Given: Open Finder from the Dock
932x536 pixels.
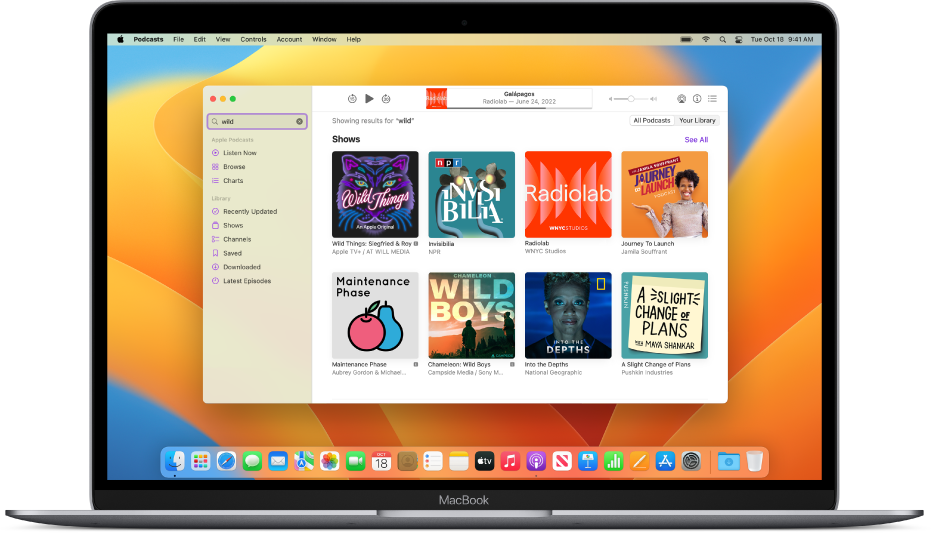Looking at the screenshot, I should [175, 461].
